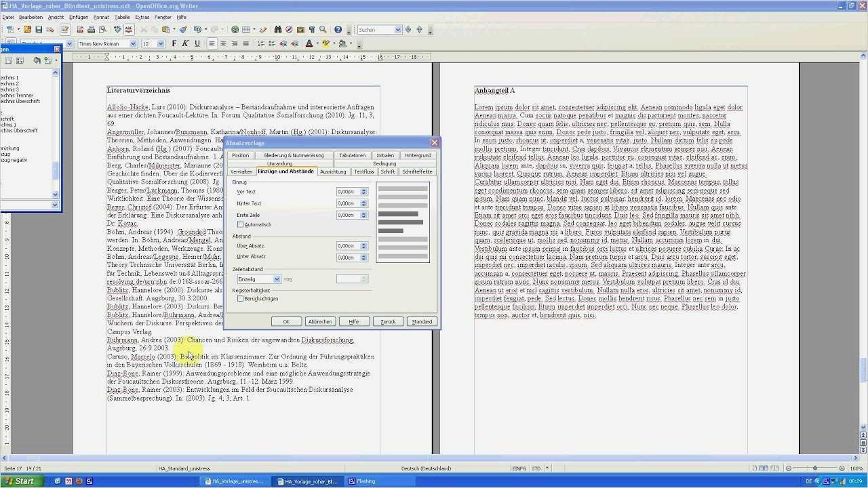Click the Save document icon in toolbar

coord(39,30)
